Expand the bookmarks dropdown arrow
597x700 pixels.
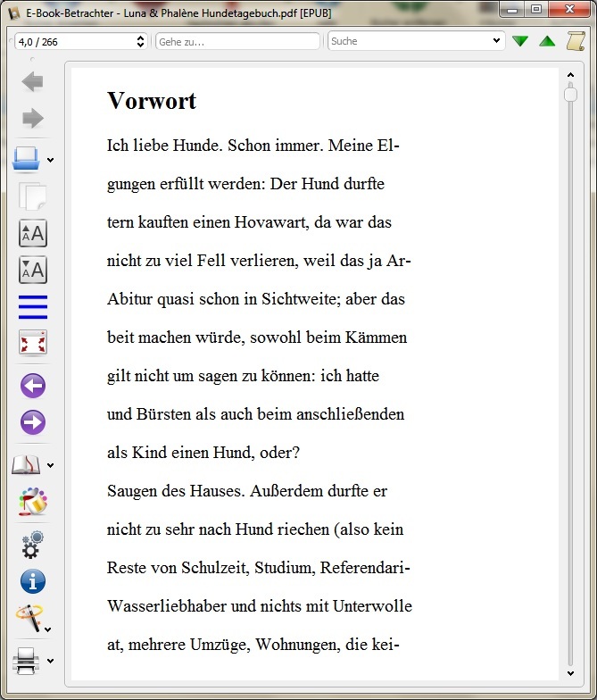coord(51,465)
